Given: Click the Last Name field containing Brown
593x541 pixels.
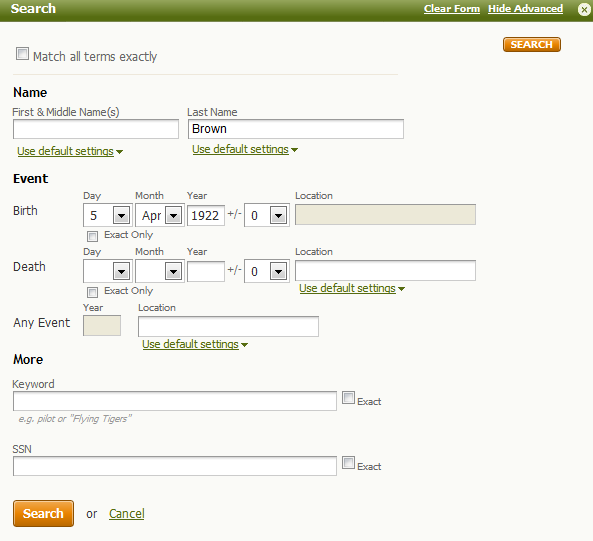Looking at the screenshot, I should tap(296, 129).
